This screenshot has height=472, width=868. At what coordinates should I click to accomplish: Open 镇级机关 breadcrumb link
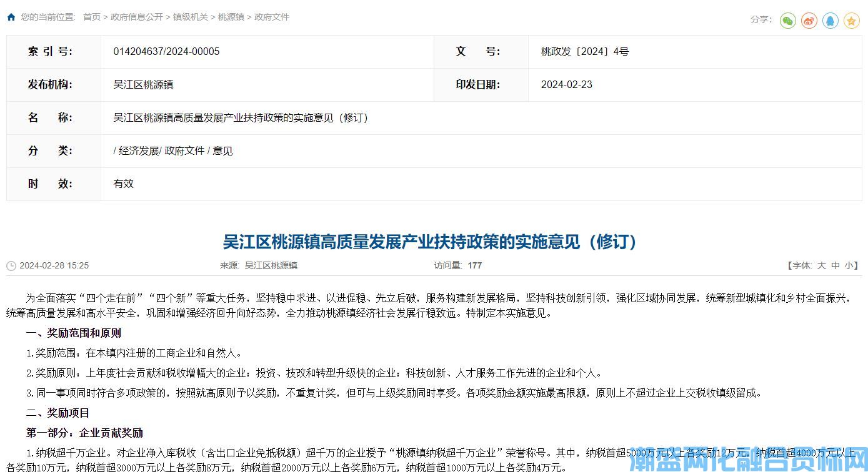(191, 17)
